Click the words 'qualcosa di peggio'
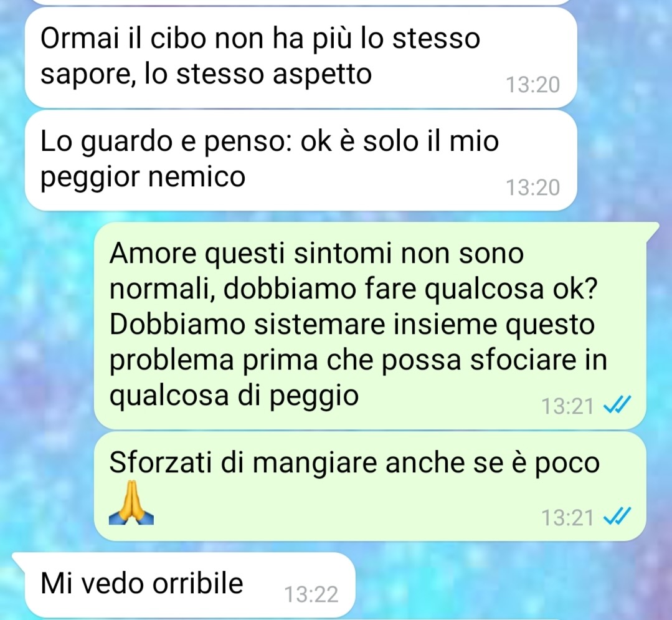The height and width of the screenshot is (620, 672). click(234, 396)
